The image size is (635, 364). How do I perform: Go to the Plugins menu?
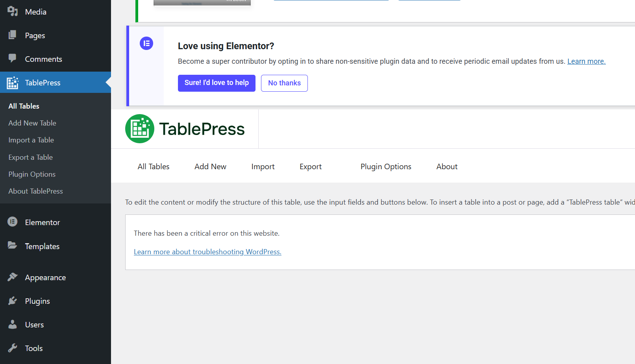coord(56,301)
